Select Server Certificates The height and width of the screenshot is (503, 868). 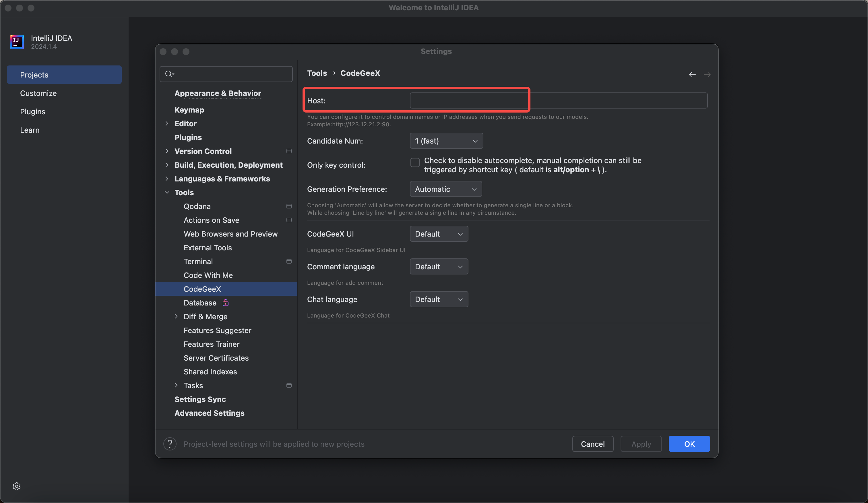pyautogui.click(x=216, y=358)
